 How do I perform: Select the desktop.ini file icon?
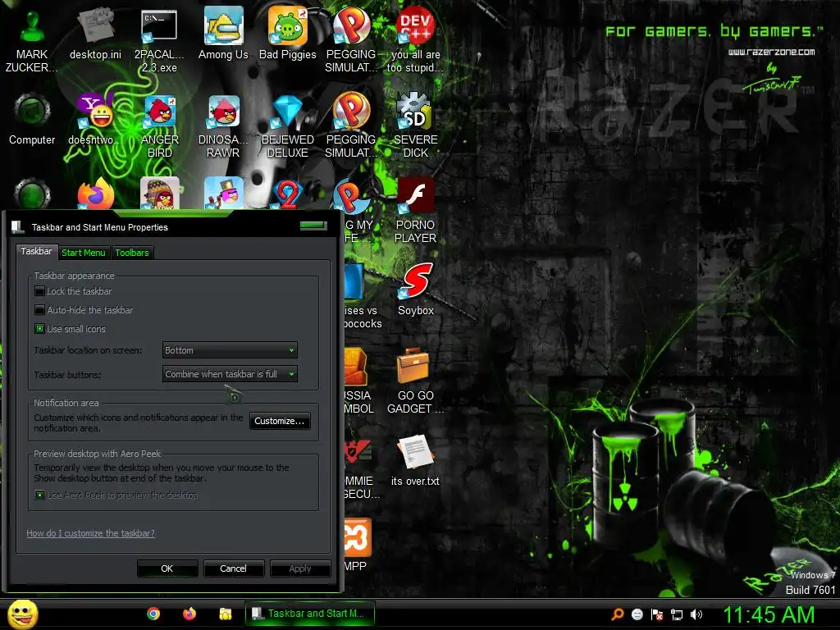pyautogui.click(x=95, y=34)
